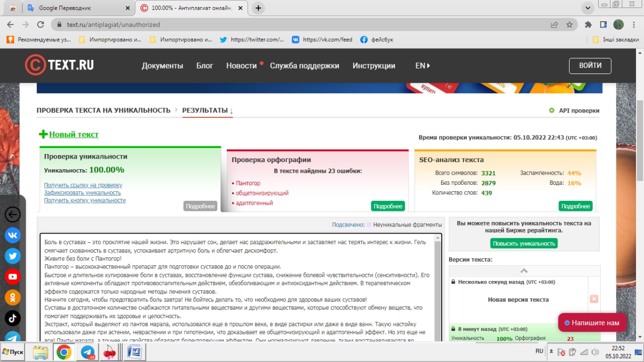
Task: Click Подробнее in the uniqueness check panel
Action: [x=200, y=206]
